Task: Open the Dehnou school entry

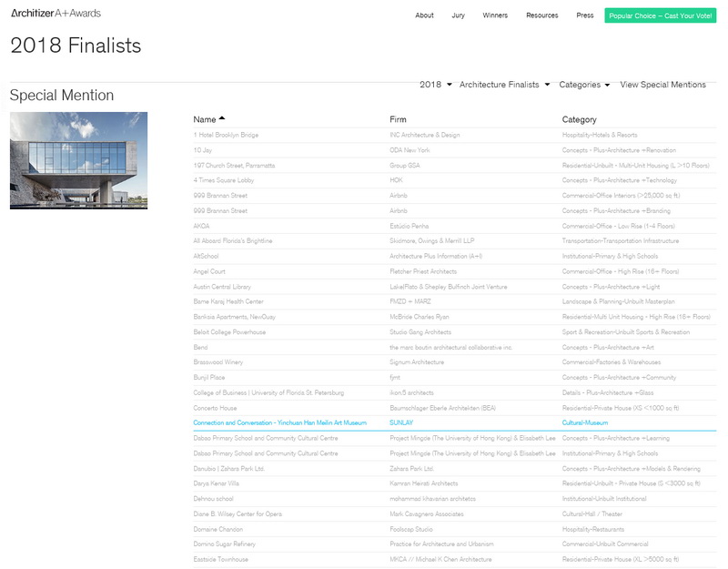Action: [x=213, y=499]
